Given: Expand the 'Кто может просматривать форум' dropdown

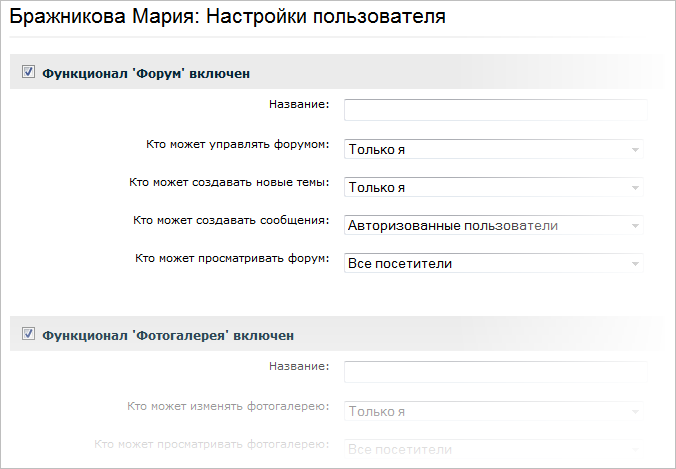Looking at the screenshot, I should point(494,263).
